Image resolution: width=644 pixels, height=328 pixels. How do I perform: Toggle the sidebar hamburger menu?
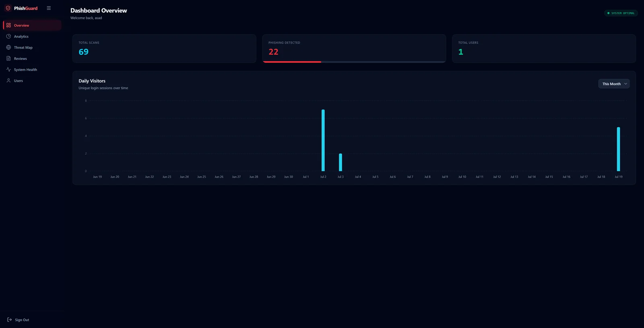49,8
